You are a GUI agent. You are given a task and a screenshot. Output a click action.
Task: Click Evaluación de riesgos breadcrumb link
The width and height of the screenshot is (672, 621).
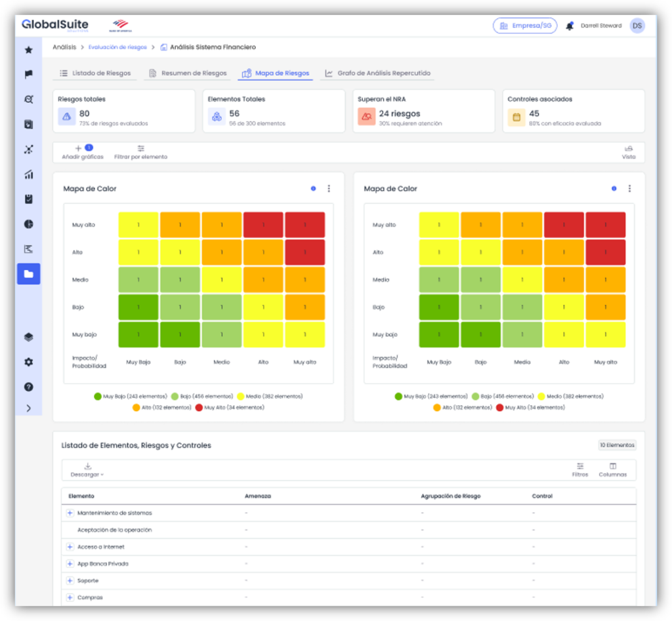coord(118,47)
